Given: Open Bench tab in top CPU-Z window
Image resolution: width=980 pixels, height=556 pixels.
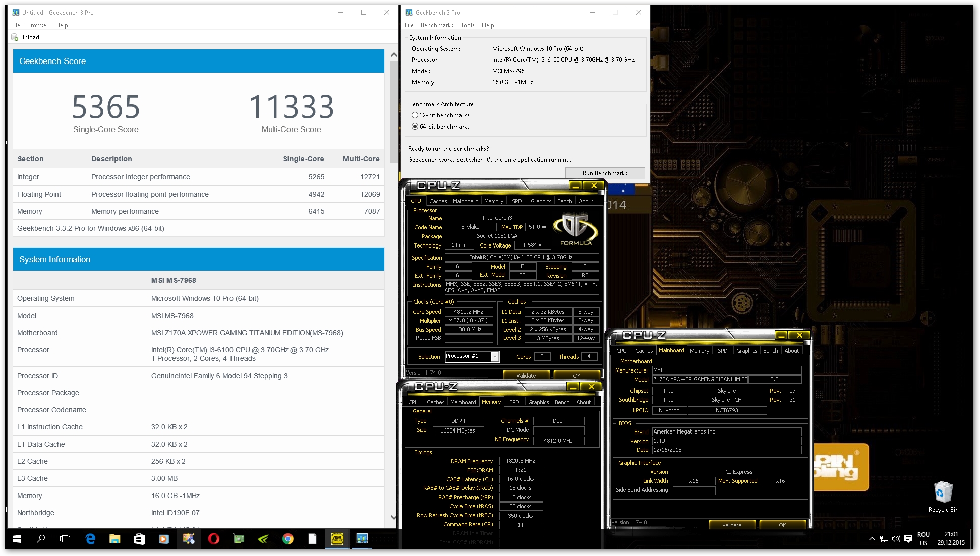Looking at the screenshot, I should [x=565, y=201].
